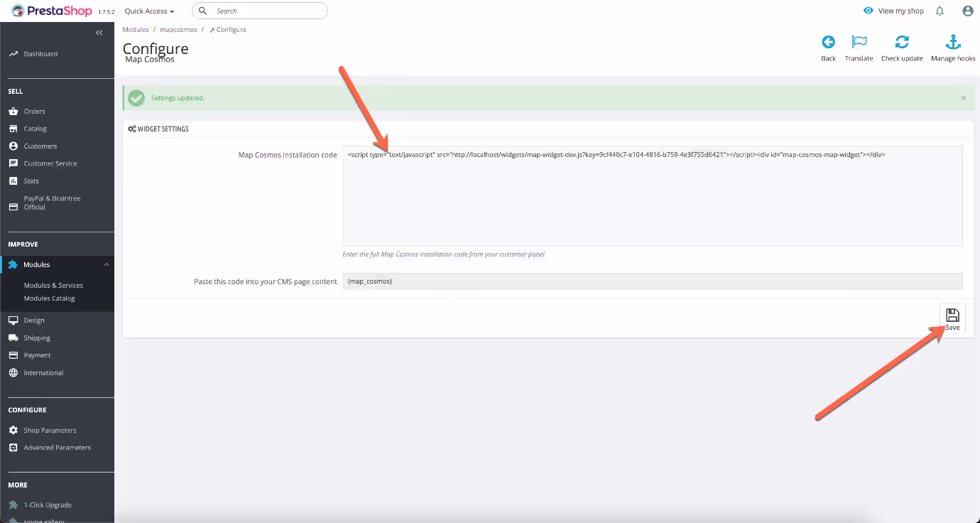
Task: Click the Design monitor icon
Action: coord(13,320)
